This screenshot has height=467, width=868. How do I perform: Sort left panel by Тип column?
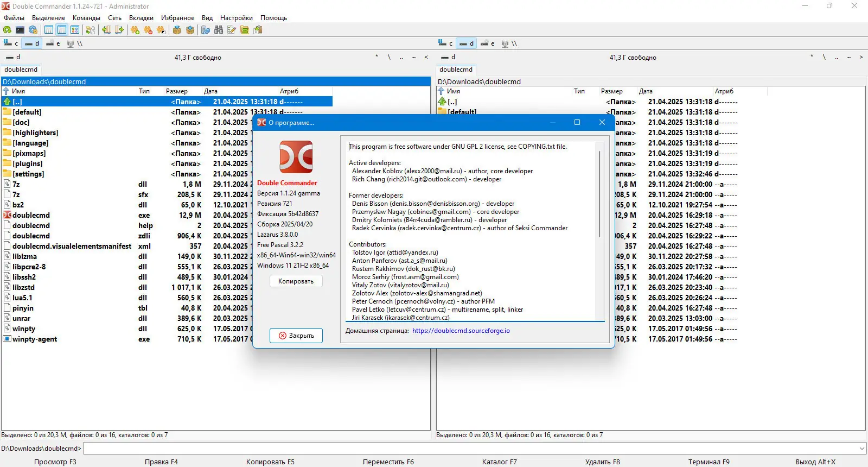point(150,91)
